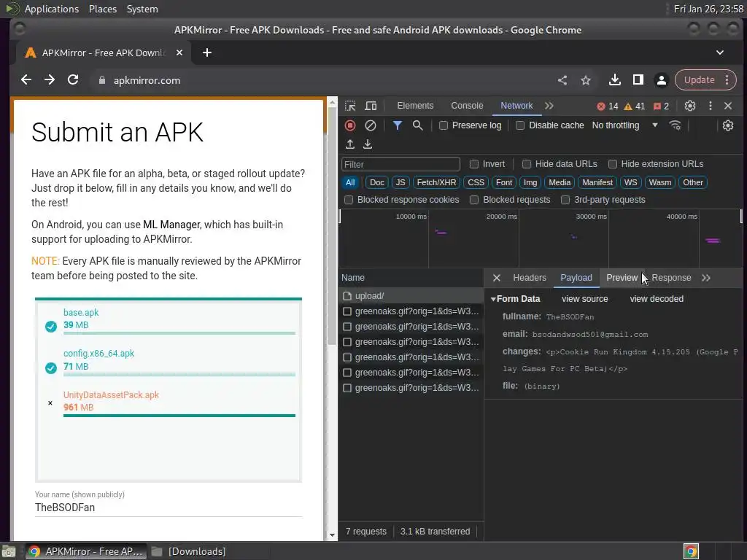Remove UnityDataAssetPack.apk upload with X
This screenshot has width=747, height=560.
pyautogui.click(x=50, y=402)
